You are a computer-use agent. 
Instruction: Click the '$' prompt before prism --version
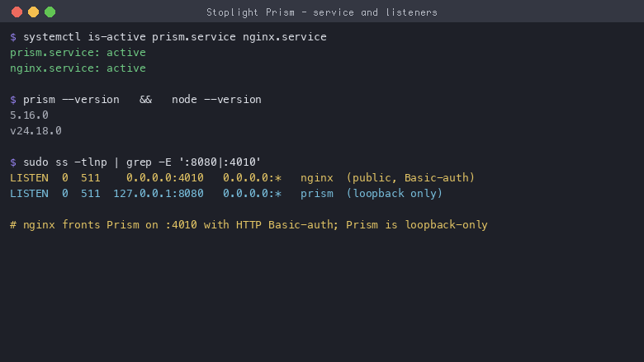[x=13, y=100]
